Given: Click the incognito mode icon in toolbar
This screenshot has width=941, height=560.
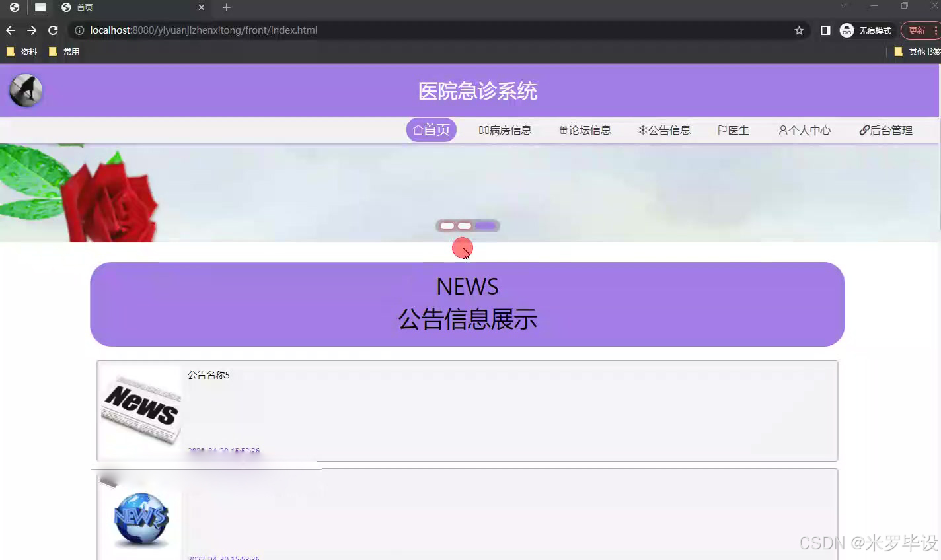Looking at the screenshot, I should click(x=847, y=30).
